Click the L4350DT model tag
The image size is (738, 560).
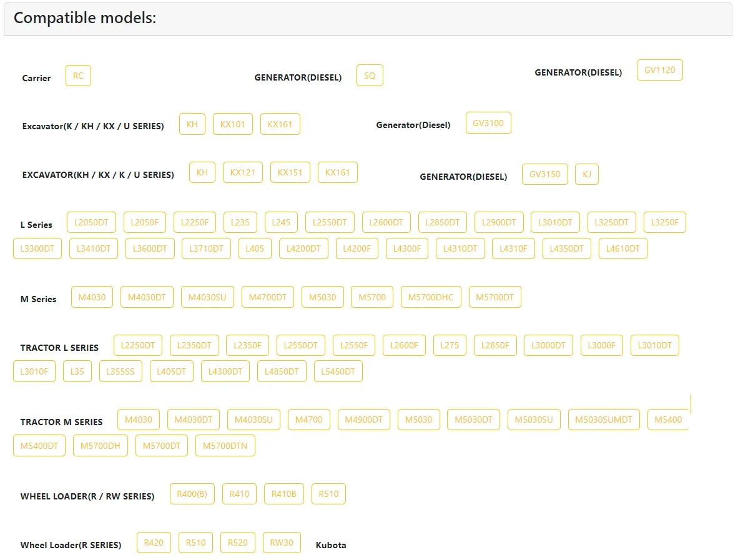point(567,249)
